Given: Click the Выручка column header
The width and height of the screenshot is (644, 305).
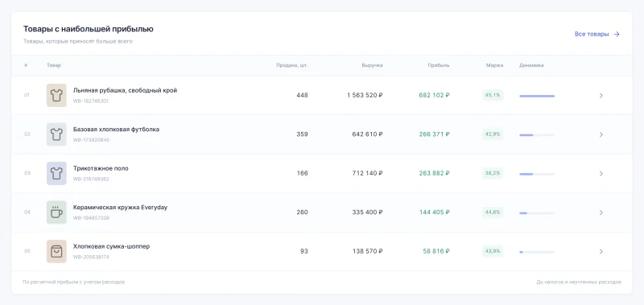Looking at the screenshot, I should (372, 65).
